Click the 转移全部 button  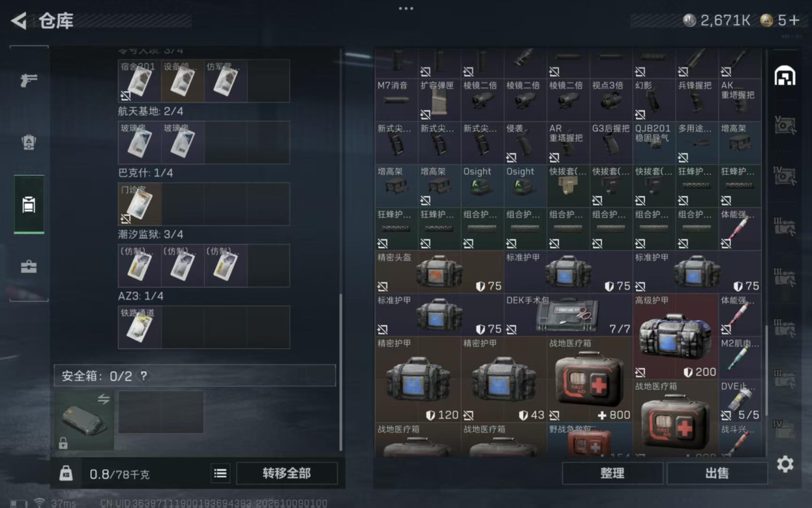[287, 473]
